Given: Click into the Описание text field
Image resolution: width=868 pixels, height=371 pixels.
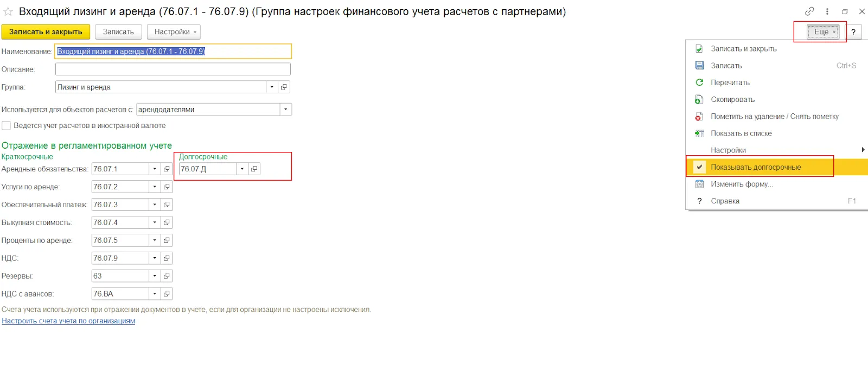Looking at the screenshot, I should pos(173,69).
